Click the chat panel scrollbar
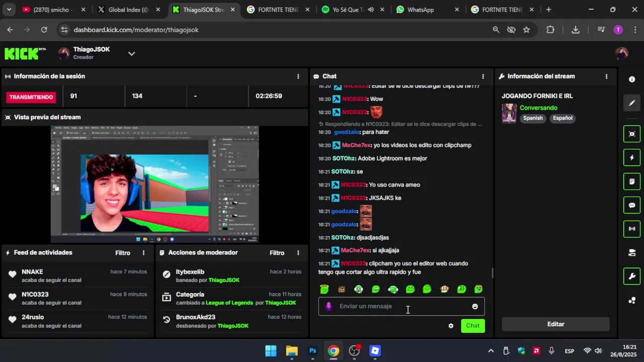Screen dimensions: 644x362 [492, 273]
